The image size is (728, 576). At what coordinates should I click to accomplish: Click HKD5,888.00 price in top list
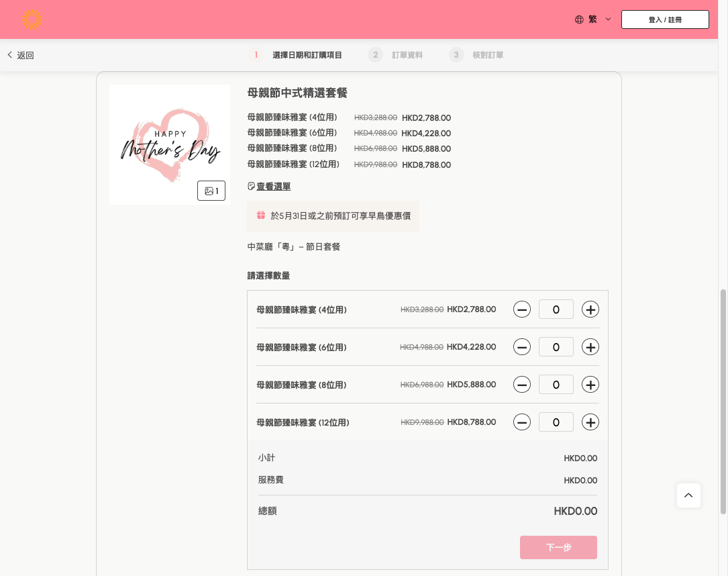pos(426,148)
